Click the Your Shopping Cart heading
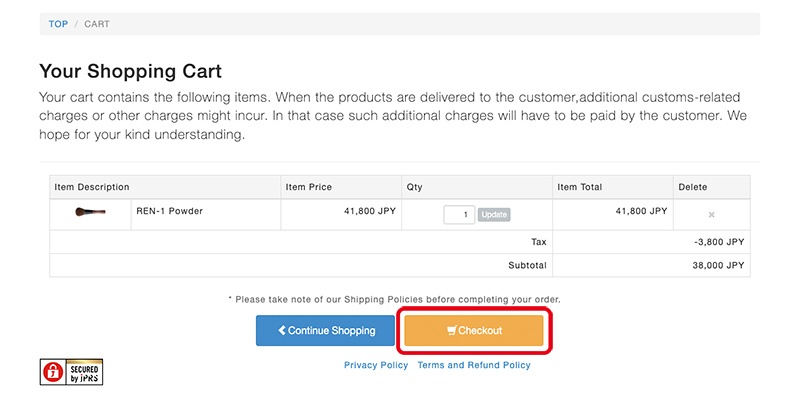 pyautogui.click(x=130, y=71)
